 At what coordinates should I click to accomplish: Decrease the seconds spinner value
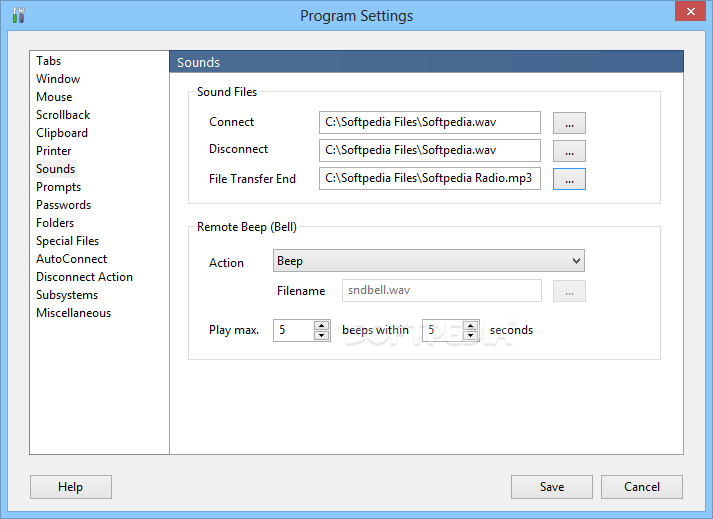point(472,335)
